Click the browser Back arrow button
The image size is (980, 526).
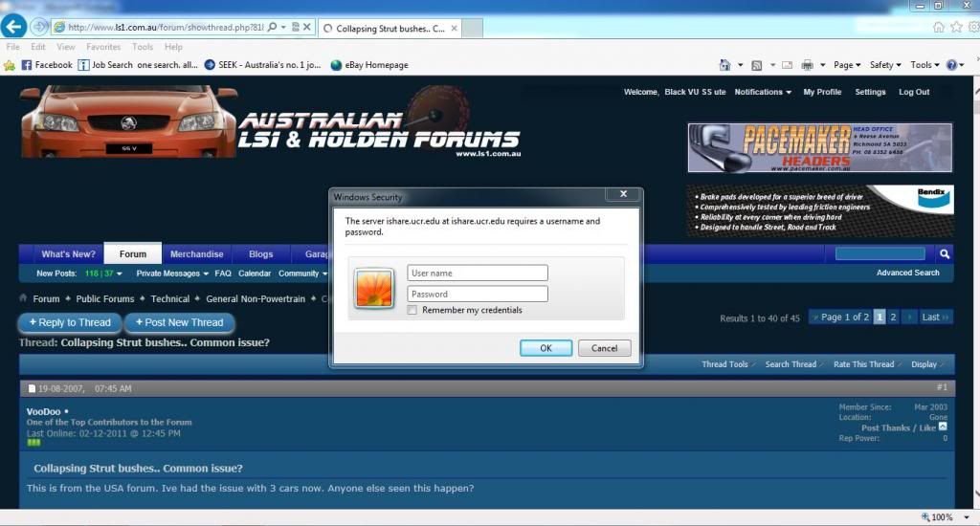pyautogui.click(x=13, y=27)
